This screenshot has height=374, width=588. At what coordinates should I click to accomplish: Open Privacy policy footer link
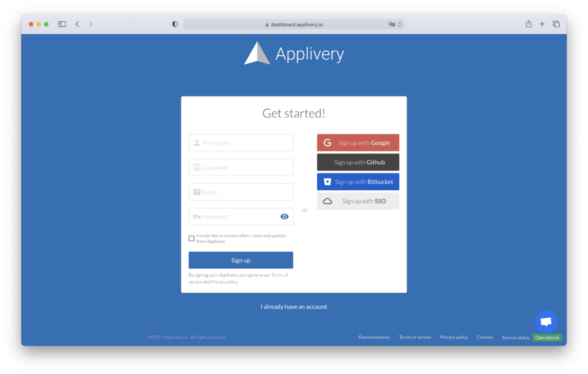coord(454,337)
